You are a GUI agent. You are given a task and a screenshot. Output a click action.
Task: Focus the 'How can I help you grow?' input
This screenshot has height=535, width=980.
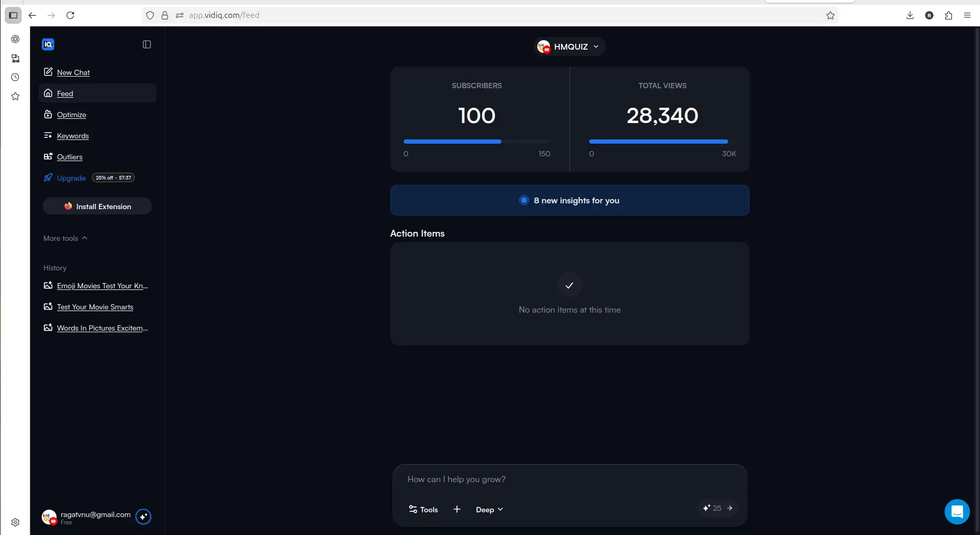coord(570,480)
